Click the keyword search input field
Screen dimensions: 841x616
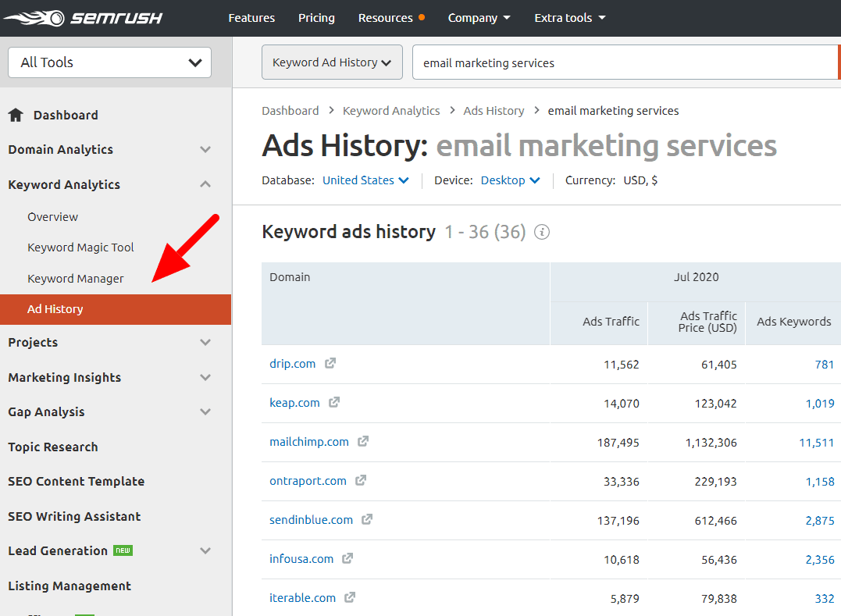coord(625,62)
